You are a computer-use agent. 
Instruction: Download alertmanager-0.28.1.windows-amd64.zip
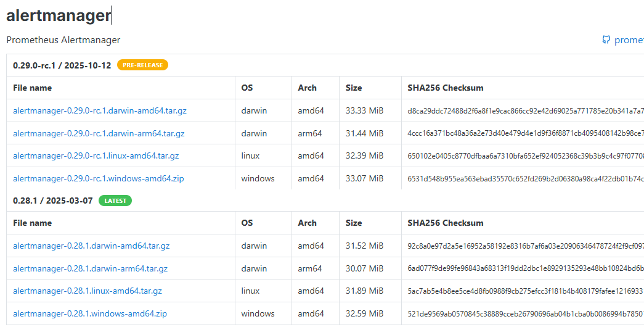coord(90,313)
